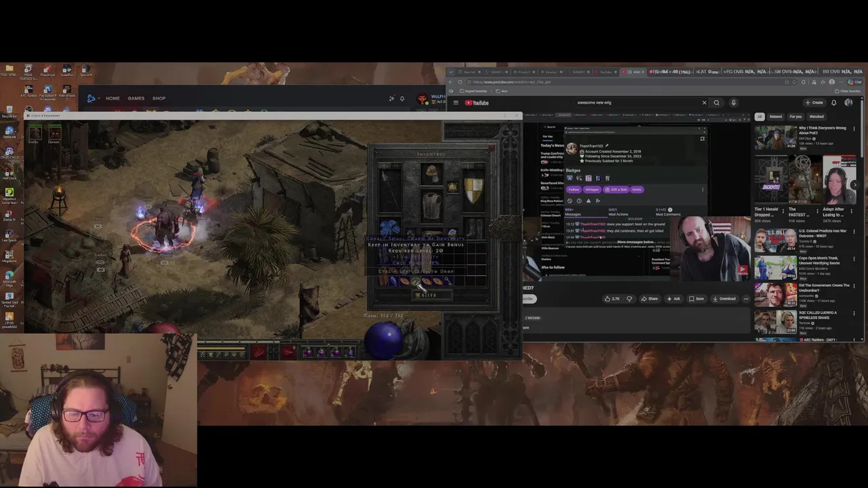Open options for 'Why I Think Everyone's Wrong'
The width and height of the screenshot is (868, 488).
coord(854,129)
